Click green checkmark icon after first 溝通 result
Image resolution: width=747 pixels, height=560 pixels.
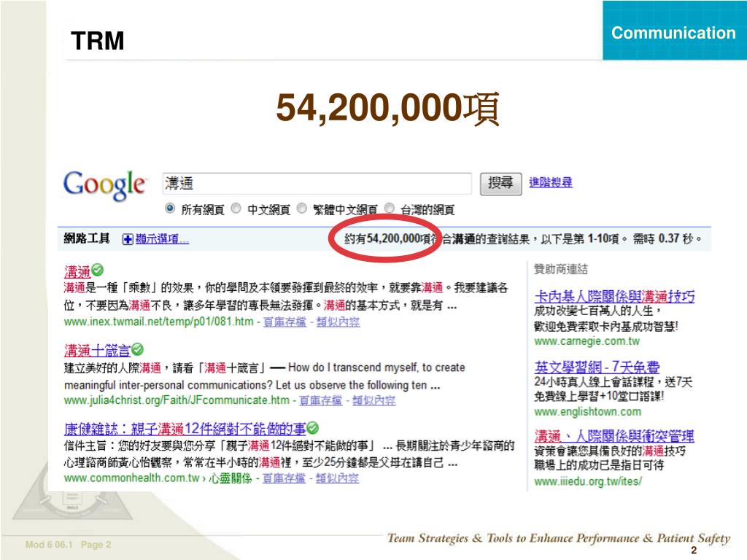point(98,271)
